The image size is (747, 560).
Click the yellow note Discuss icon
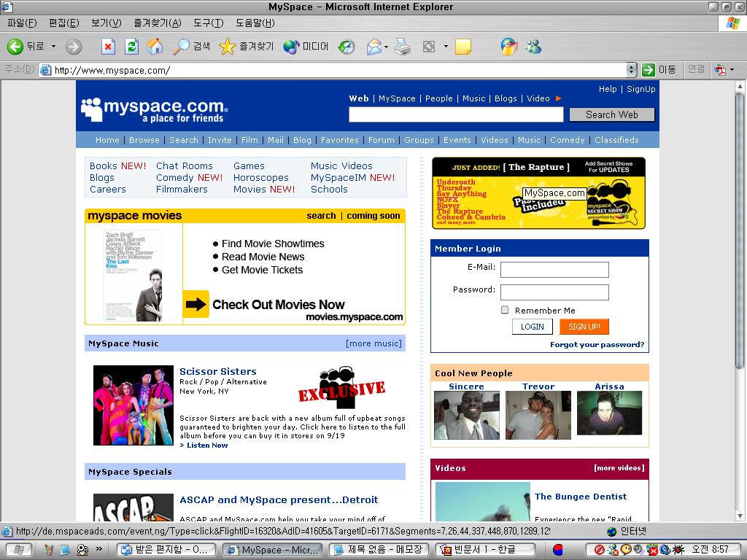click(x=462, y=47)
